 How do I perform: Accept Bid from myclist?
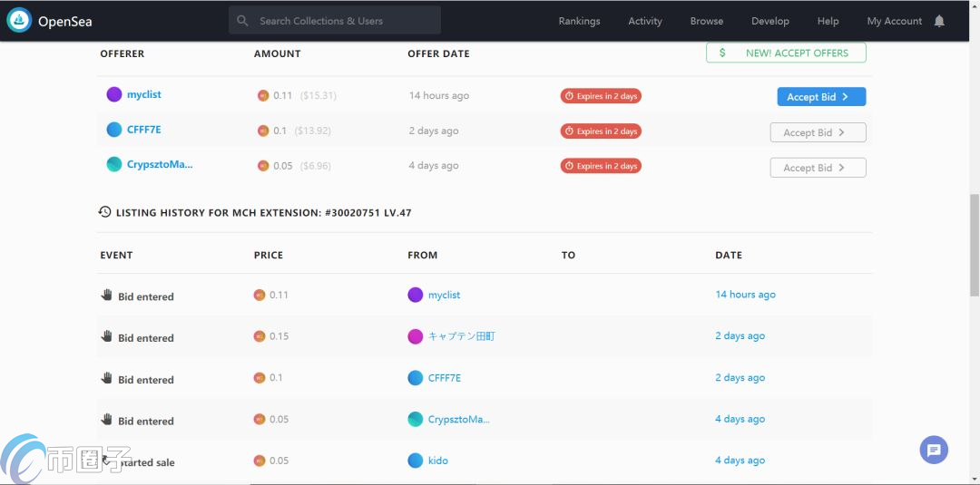(x=821, y=97)
